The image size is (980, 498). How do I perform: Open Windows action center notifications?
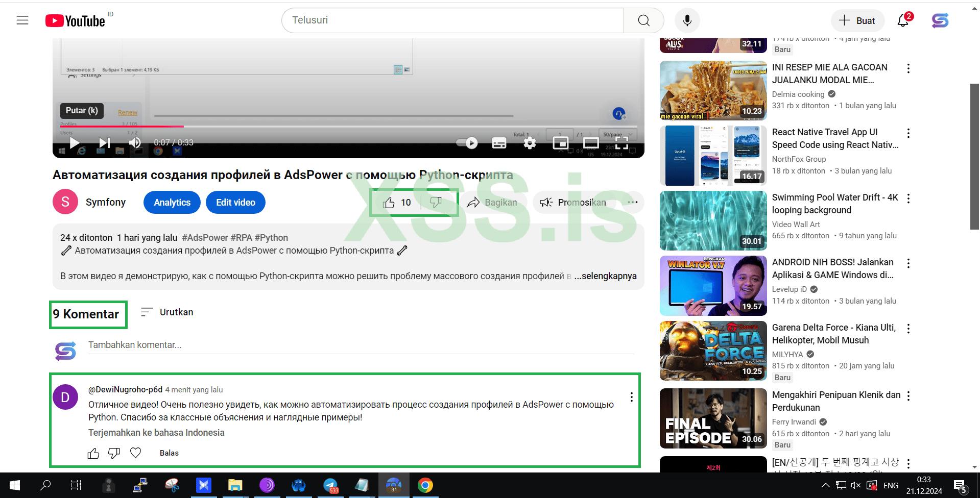(x=960, y=485)
